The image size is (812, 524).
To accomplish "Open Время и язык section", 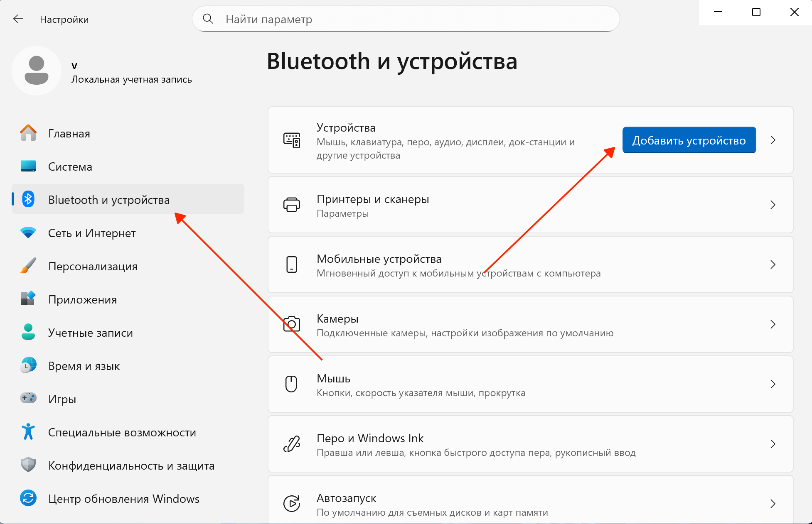I will click(x=128, y=366).
